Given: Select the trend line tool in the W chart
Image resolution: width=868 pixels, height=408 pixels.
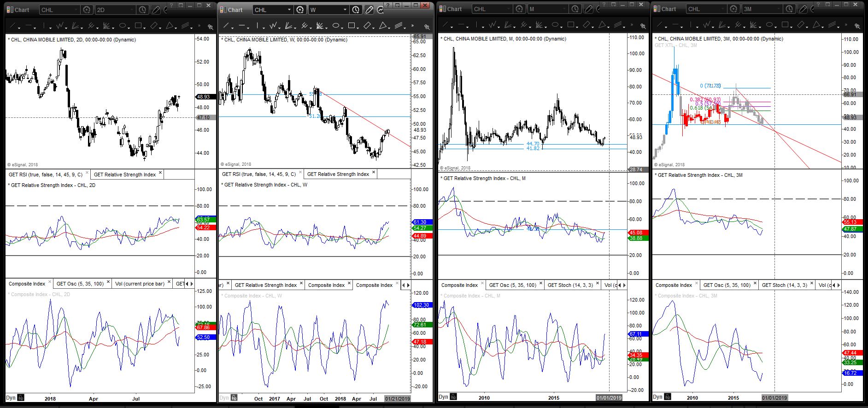Looking at the screenshot, I should pyautogui.click(x=226, y=26).
